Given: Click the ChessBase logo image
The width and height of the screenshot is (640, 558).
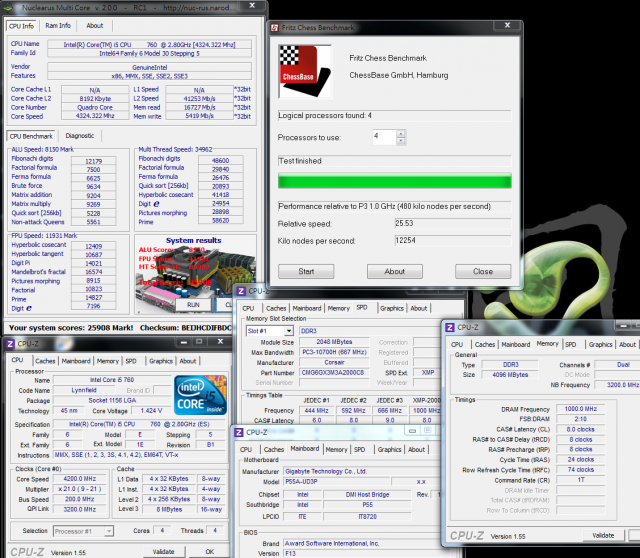Looking at the screenshot, I should (305, 71).
